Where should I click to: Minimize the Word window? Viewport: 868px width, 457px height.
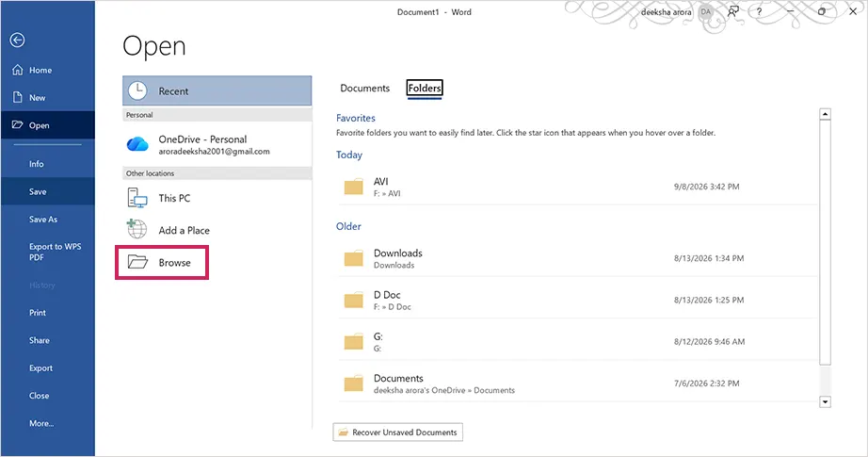[790, 11]
